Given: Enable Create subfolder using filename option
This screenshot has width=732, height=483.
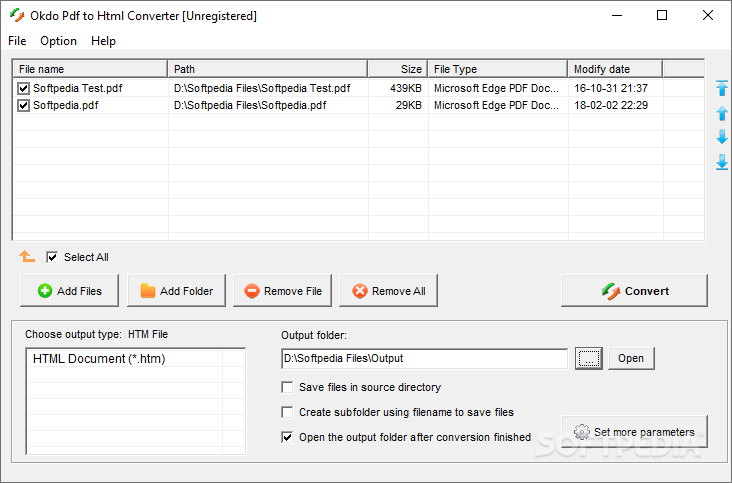Looking at the screenshot, I should [x=287, y=412].
